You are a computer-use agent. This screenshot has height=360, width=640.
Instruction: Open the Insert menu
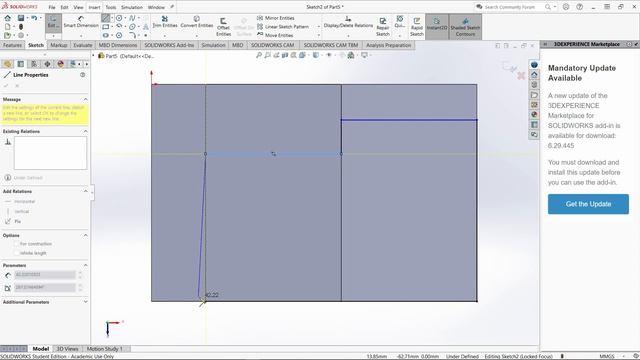(x=94, y=7)
